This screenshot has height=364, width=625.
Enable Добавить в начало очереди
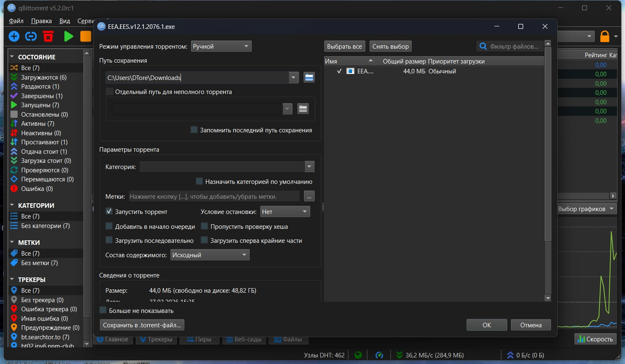pos(109,226)
